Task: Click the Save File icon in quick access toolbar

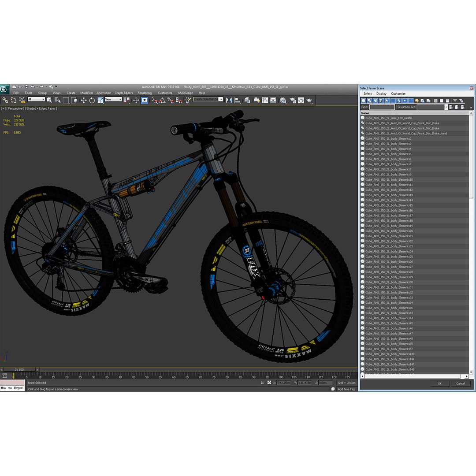Action: [x=26, y=87]
